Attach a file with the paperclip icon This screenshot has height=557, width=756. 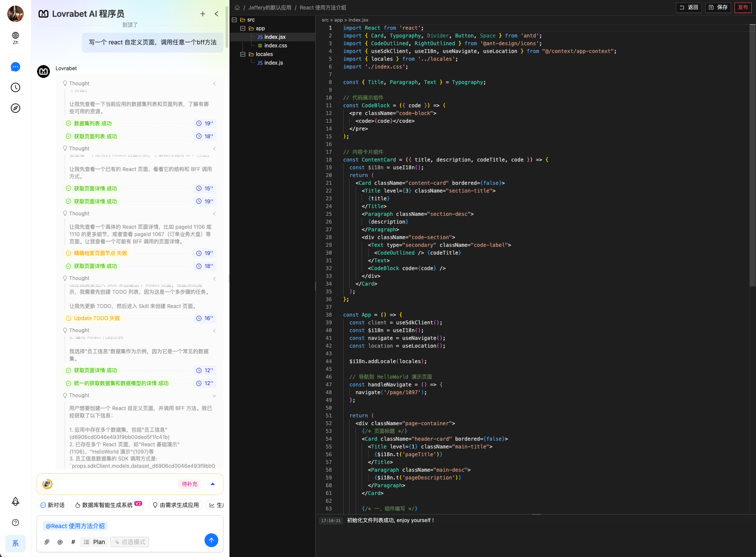click(47, 542)
